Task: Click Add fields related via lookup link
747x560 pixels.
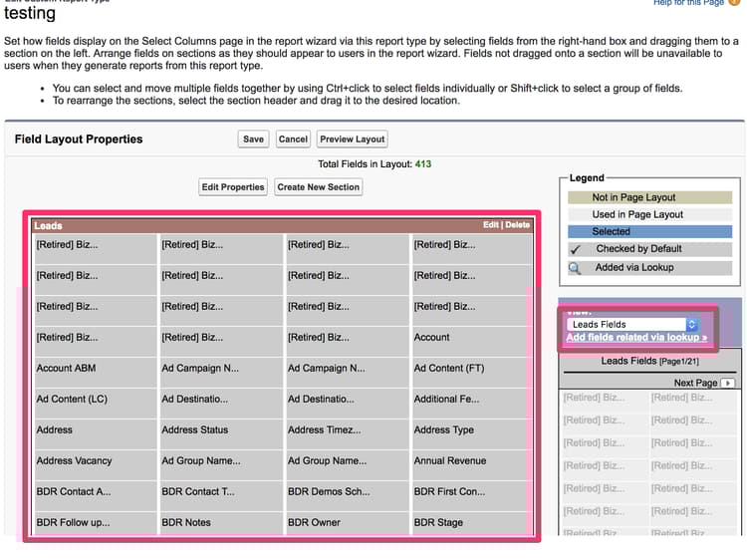Action: tap(636, 338)
